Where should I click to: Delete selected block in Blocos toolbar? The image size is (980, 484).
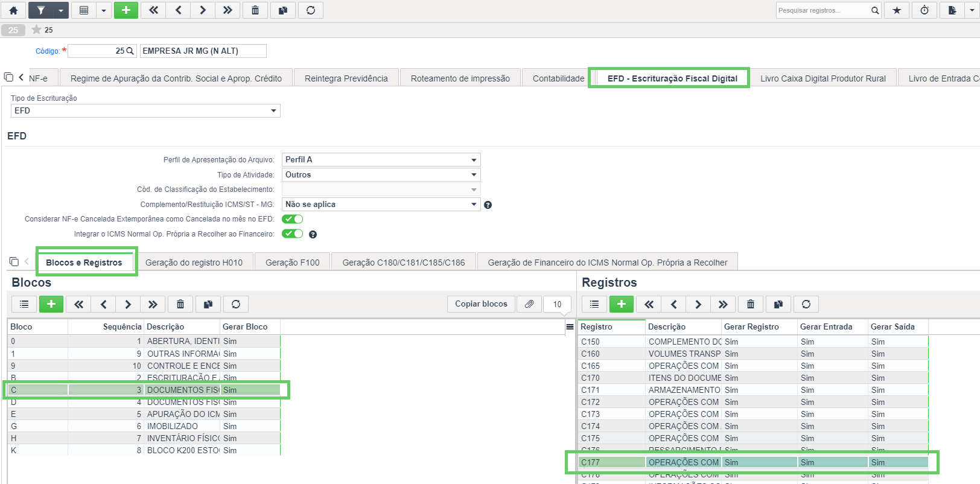(180, 304)
